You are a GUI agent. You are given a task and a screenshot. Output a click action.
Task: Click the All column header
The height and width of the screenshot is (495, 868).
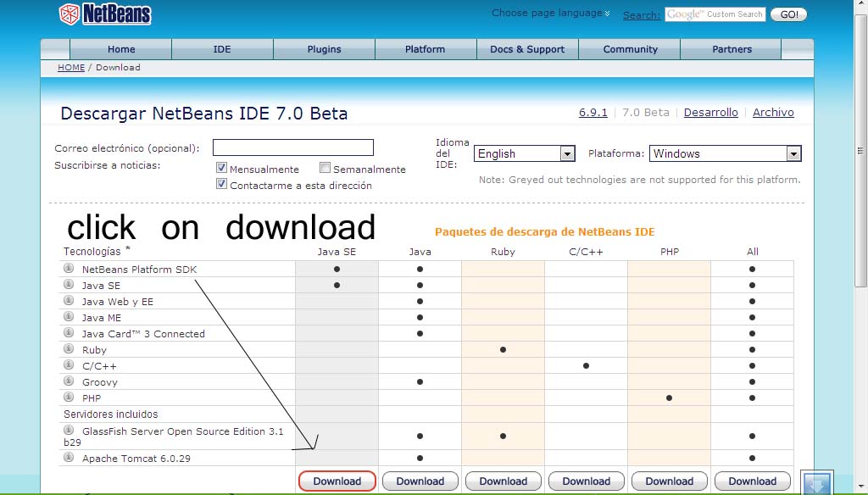[x=753, y=252]
